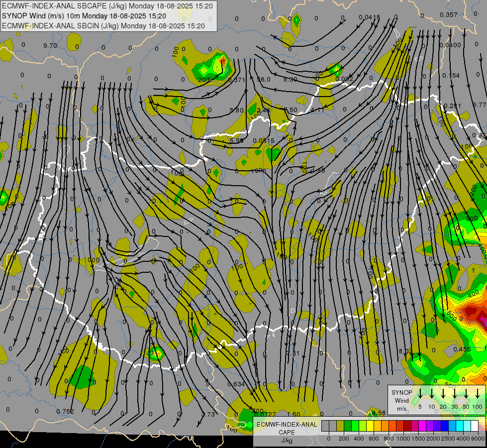Click the '2500' tick on CAPE scale
487x448 pixels.
coord(448,439)
